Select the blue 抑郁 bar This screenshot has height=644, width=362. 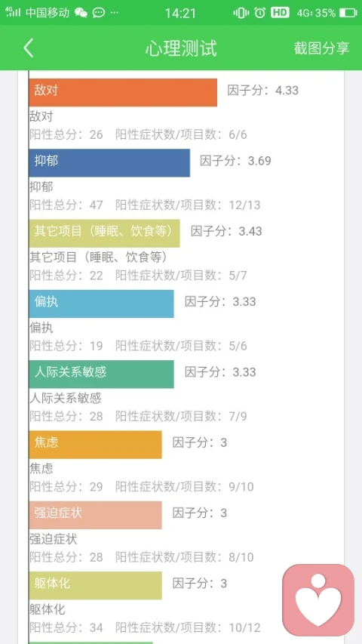point(109,163)
